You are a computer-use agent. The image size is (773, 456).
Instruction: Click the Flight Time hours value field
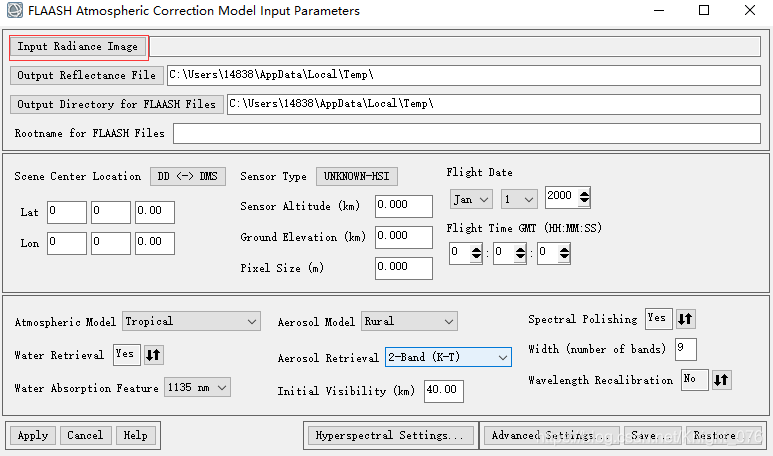click(459, 253)
